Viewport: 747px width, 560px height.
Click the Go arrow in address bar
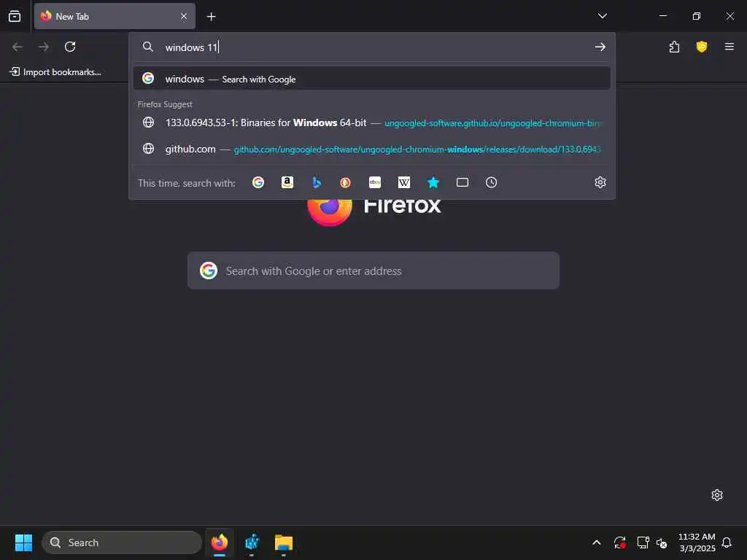600,47
